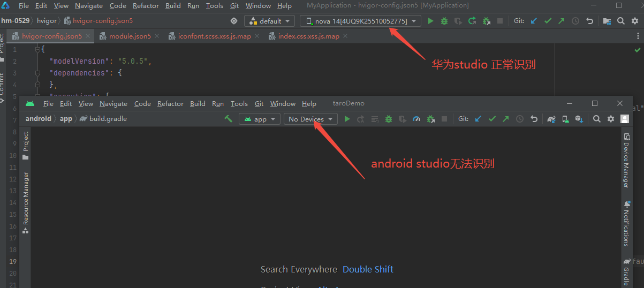Click user avatar icon in Android Studio toolbar

[624, 119]
